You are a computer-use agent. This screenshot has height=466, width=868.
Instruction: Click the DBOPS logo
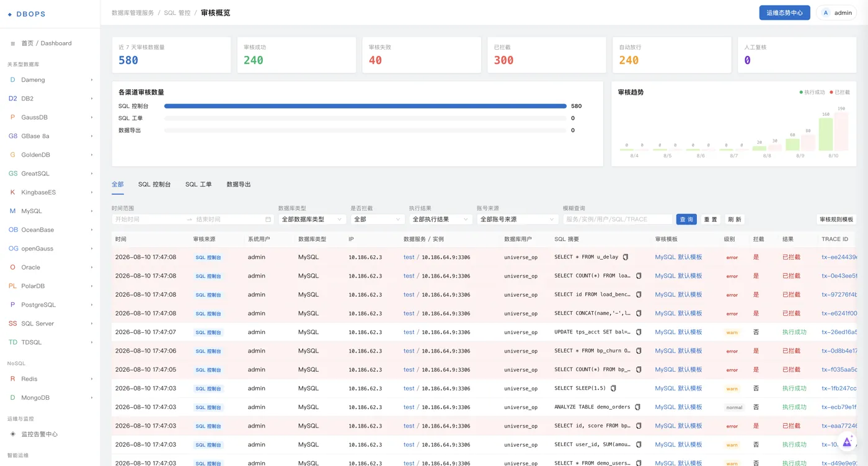point(27,14)
